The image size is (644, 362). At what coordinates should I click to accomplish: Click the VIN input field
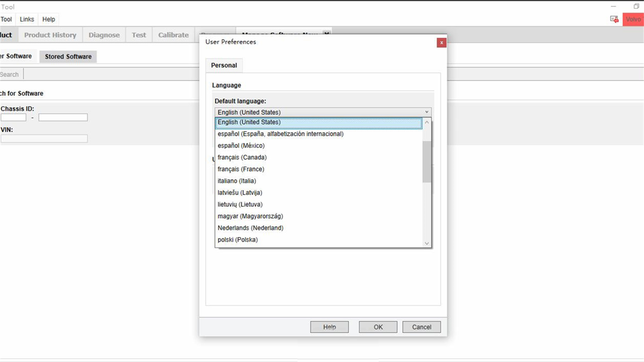pyautogui.click(x=44, y=138)
